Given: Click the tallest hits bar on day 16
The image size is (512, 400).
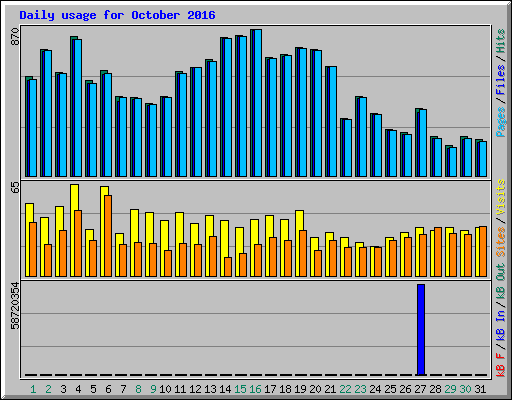Looking at the screenshot, I should click(256, 103).
